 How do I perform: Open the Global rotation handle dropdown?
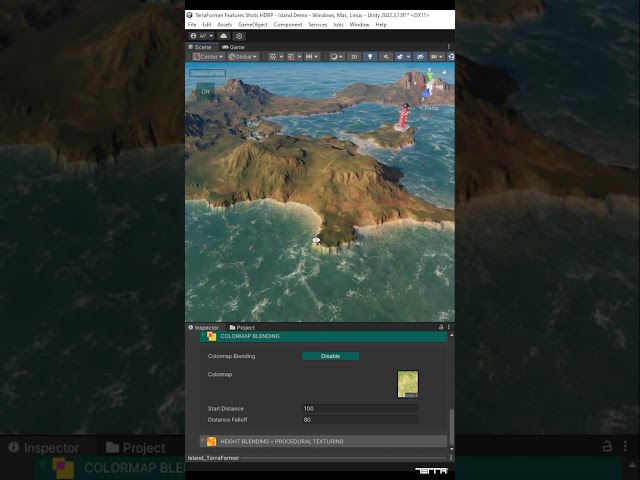coord(243,57)
